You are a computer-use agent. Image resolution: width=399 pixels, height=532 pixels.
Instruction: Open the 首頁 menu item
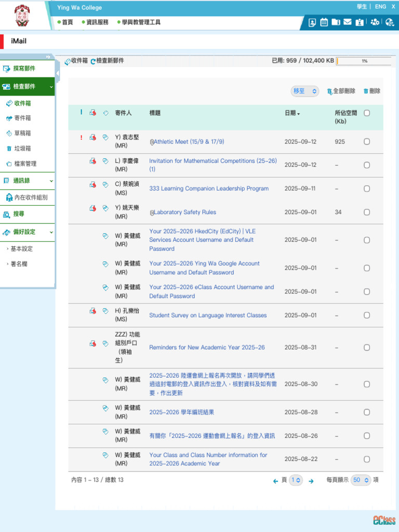(65, 22)
